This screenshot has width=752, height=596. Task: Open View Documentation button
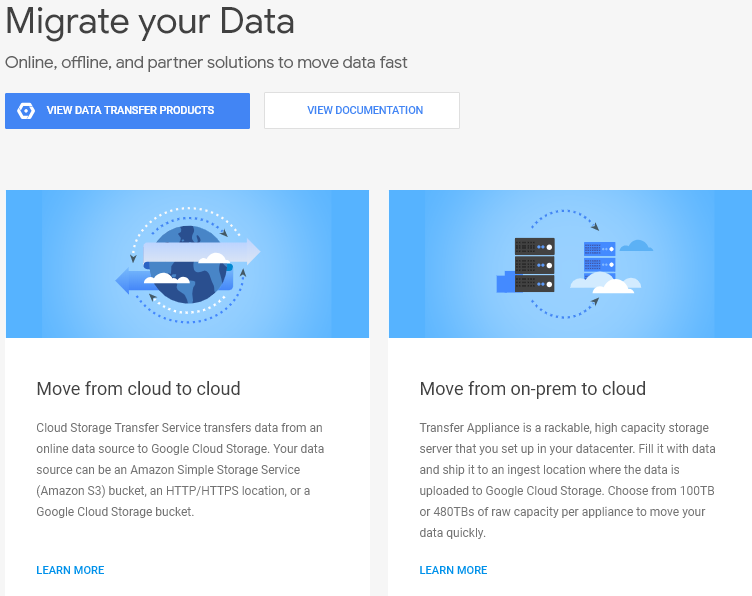click(362, 110)
